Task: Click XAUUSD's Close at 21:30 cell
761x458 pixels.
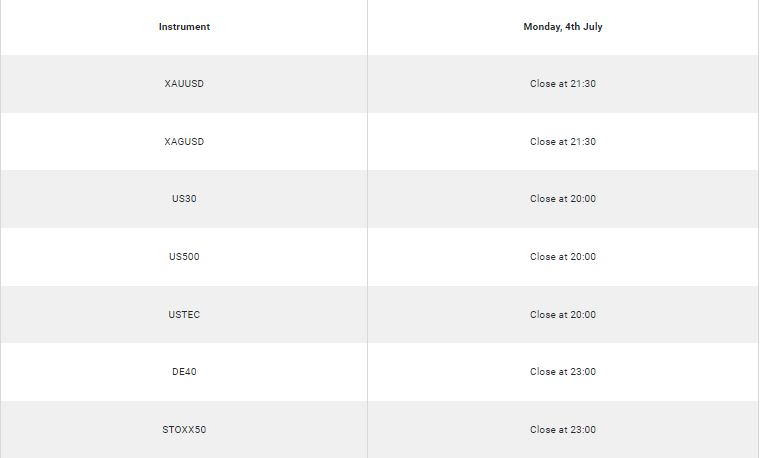Action: click(x=563, y=84)
